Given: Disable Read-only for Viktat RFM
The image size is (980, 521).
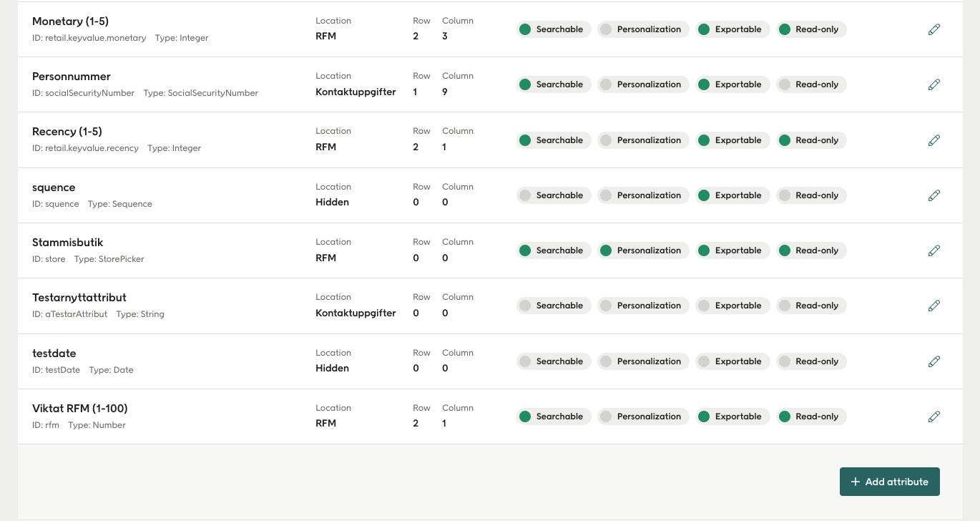Looking at the screenshot, I should point(811,417).
